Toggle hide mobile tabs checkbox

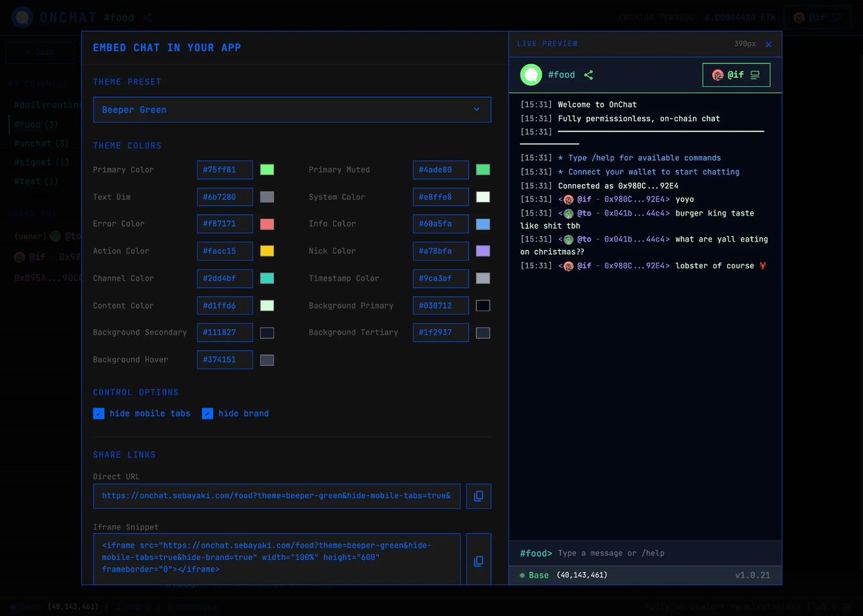(99, 413)
